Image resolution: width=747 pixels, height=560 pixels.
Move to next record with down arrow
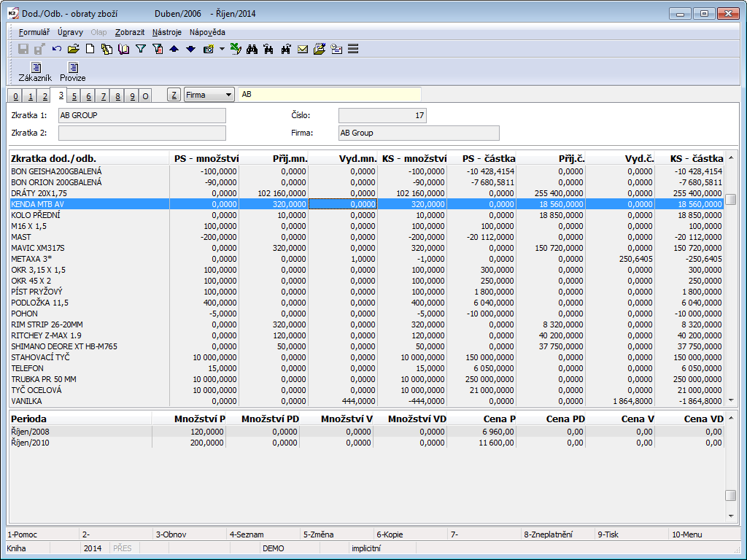coord(190,49)
